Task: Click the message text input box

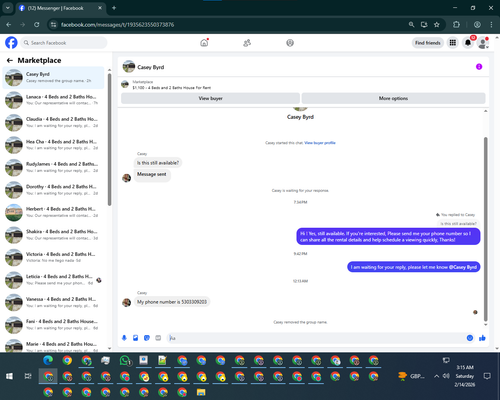Action: coord(317,338)
